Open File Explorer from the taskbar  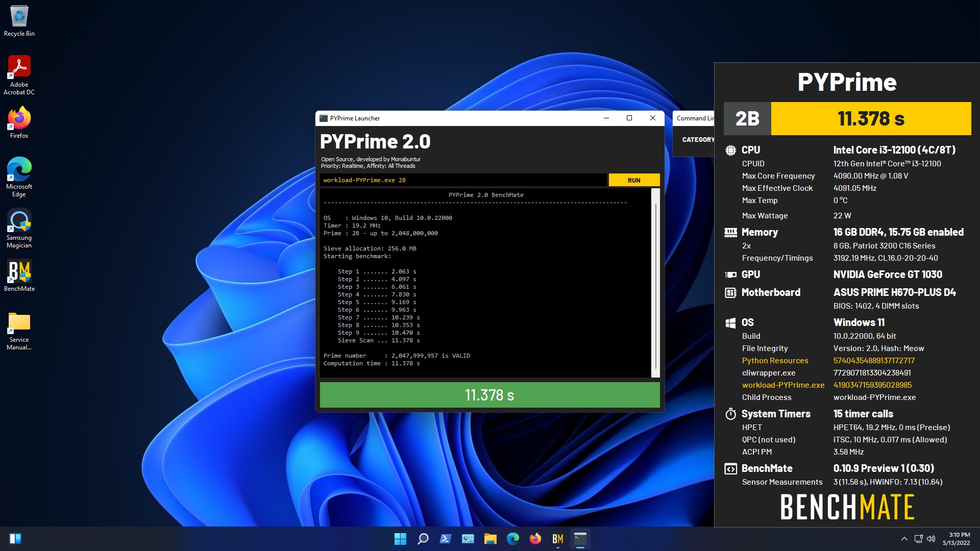click(x=491, y=539)
